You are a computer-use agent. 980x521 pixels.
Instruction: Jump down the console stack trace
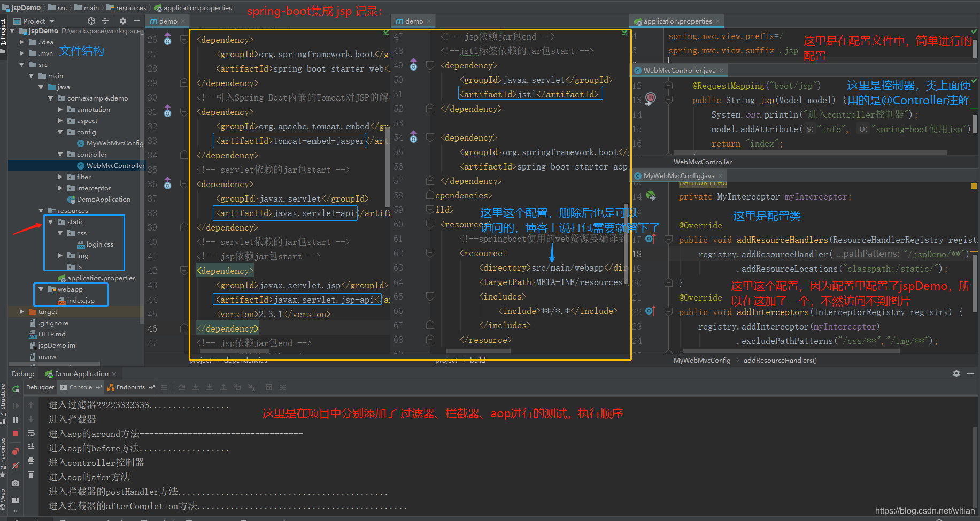click(x=31, y=419)
